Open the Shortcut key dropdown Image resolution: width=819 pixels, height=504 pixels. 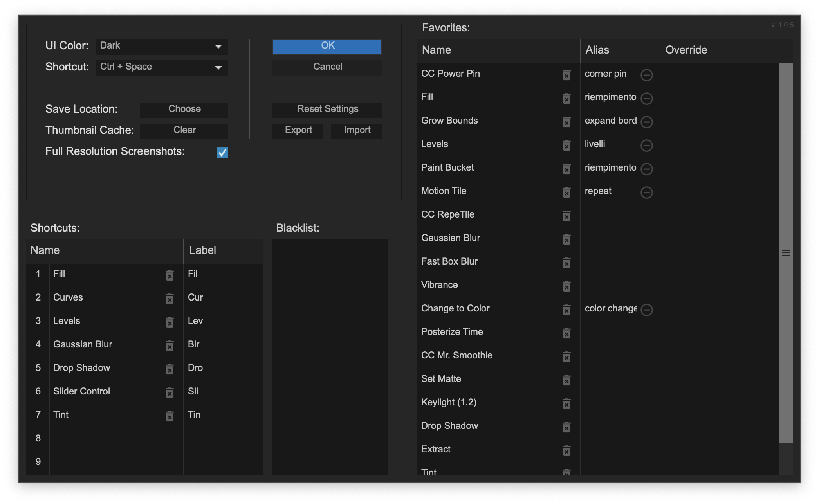click(162, 67)
